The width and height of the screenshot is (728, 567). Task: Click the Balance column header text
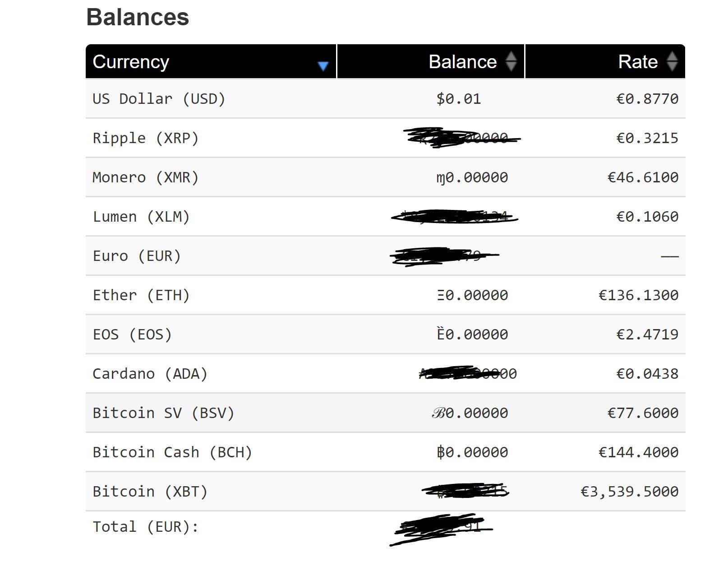[462, 61]
